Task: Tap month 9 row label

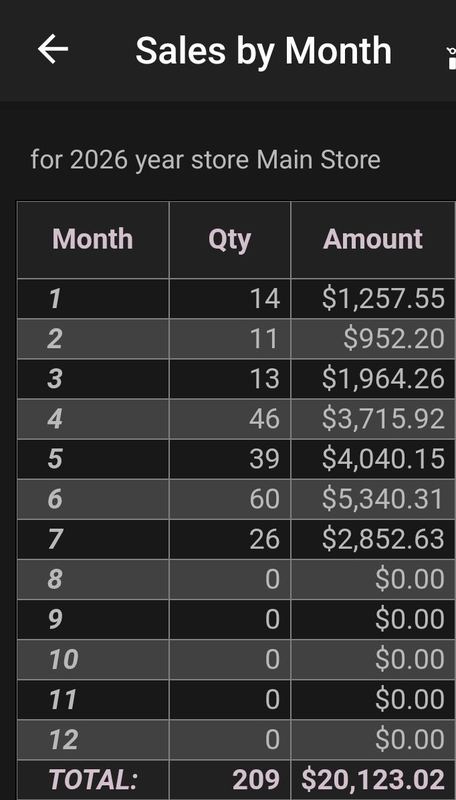Action: (x=55, y=619)
